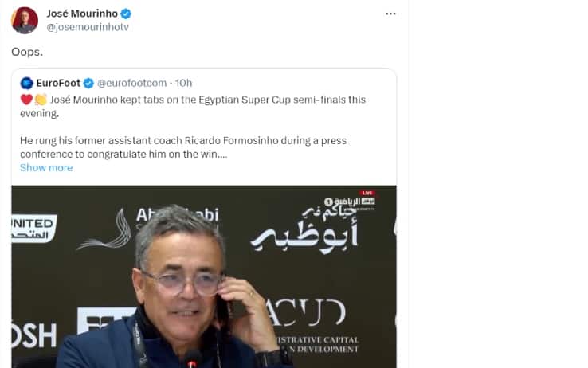Click the clapping hands emoji in the quote

point(41,100)
